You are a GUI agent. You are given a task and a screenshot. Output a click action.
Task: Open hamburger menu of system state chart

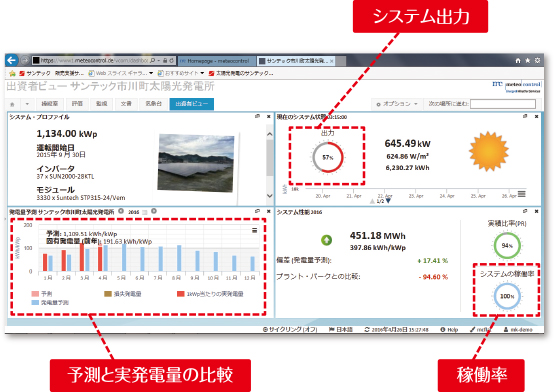click(521, 194)
